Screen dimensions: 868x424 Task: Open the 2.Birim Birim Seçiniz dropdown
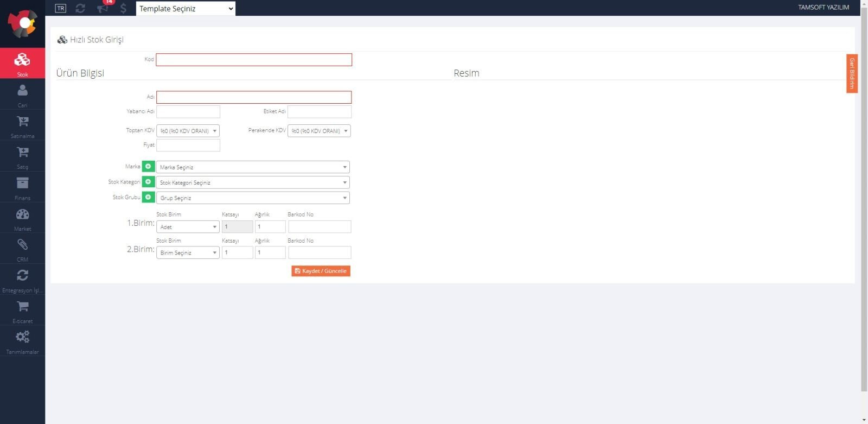(188, 252)
